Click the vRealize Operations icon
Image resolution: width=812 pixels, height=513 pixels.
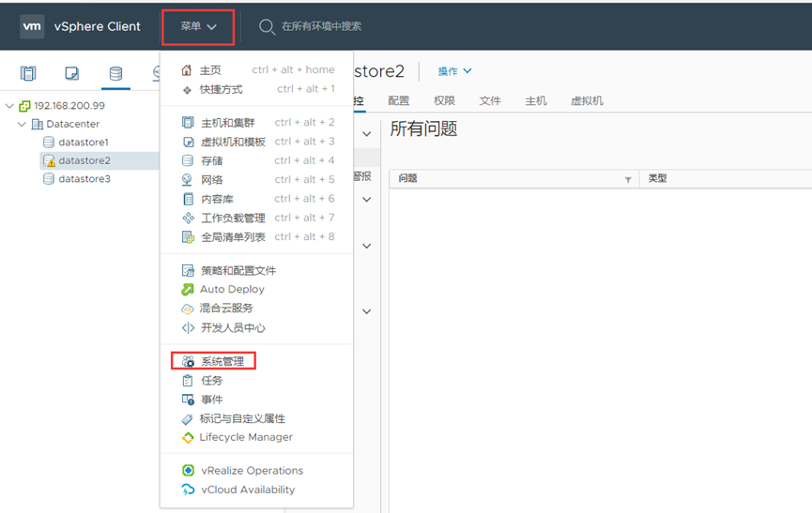point(188,470)
